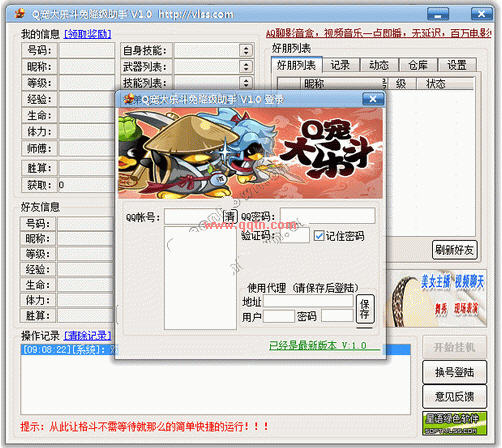Click the 清除记录 link
This screenshot has width=502, height=448.
click(x=87, y=335)
